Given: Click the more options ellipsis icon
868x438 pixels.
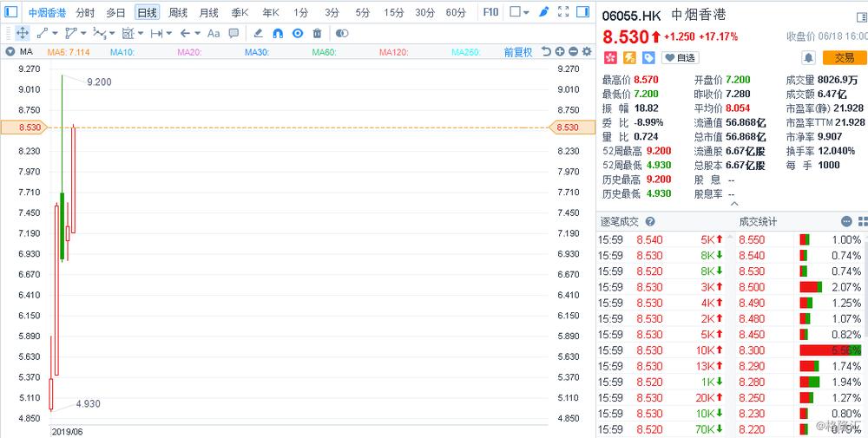Looking at the screenshot, I should coord(846,221).
